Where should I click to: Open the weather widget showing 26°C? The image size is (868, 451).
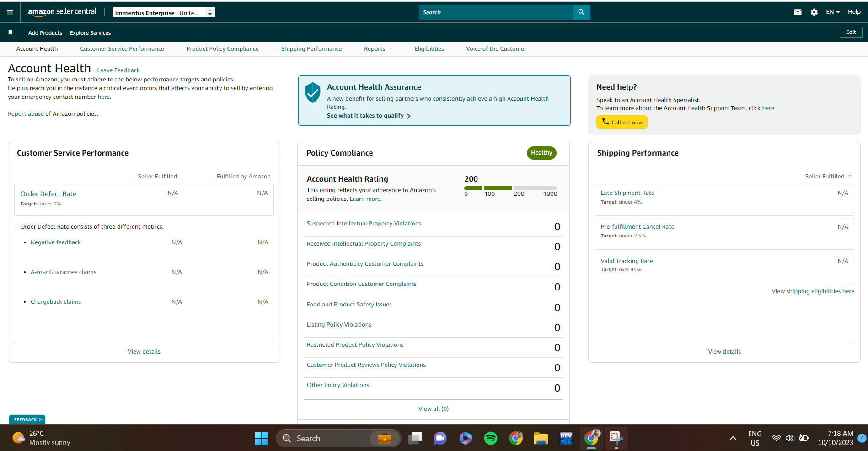click(42, 438)
